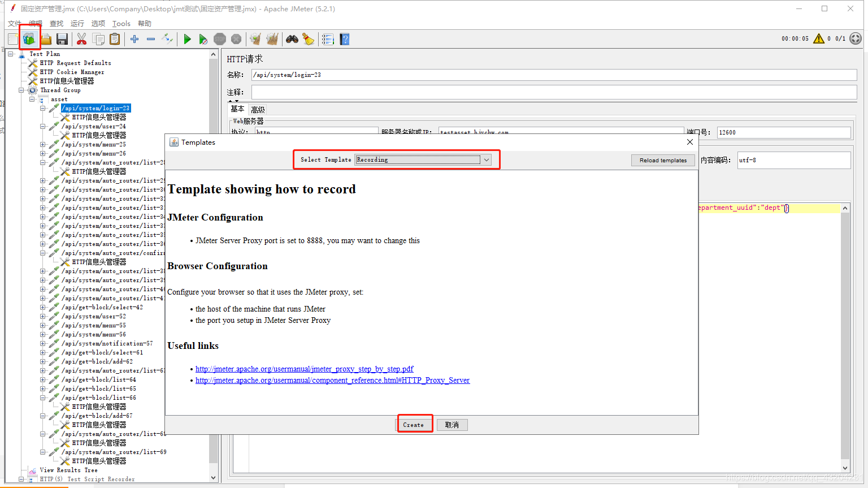Click the Reset Search brush icon
Viewport: 868px width, 488px height.
point(308,39)
